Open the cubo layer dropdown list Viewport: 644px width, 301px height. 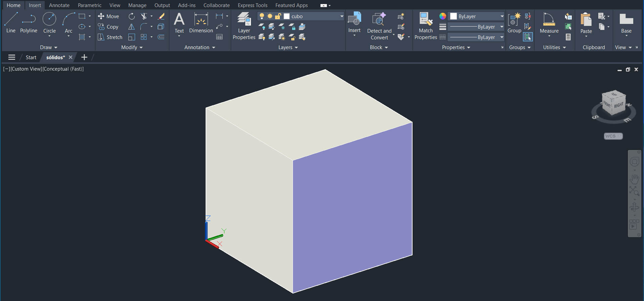pos(342,16)
